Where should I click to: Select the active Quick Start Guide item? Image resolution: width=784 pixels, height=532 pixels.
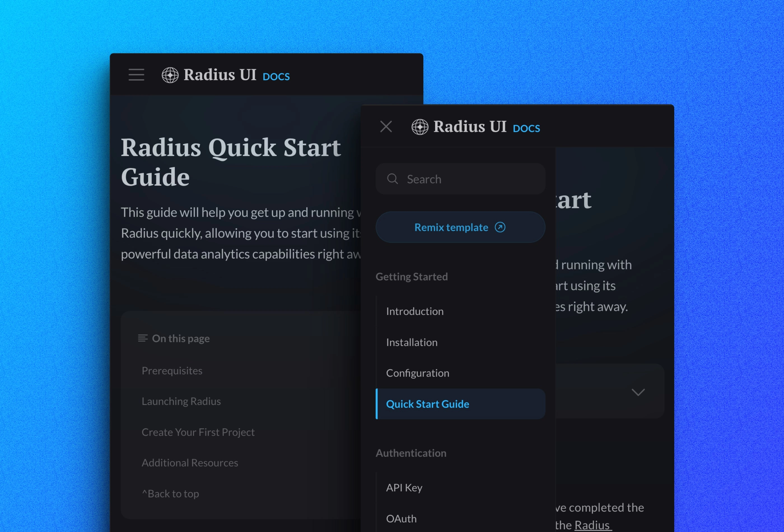pyautogui.click(x=460, y=404)
